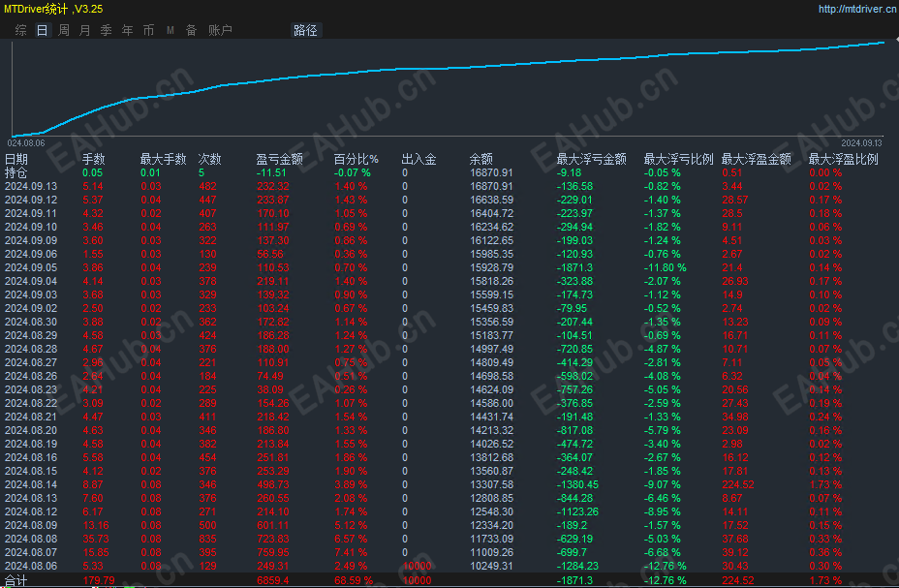Image resolution: width=899 pixels, height=588 pixels.
Task: Select the 2024.09.10 date row
Action: tap(449, 227)
